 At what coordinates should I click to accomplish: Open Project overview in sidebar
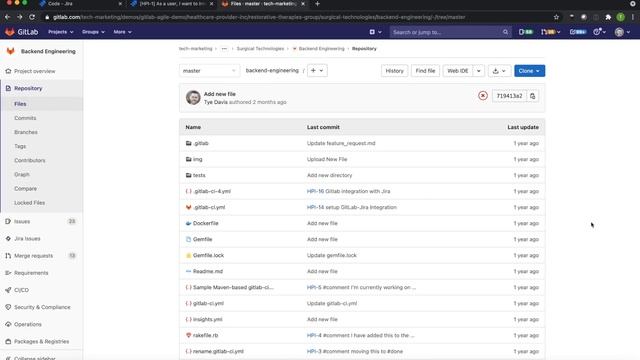tap(34, 71)
